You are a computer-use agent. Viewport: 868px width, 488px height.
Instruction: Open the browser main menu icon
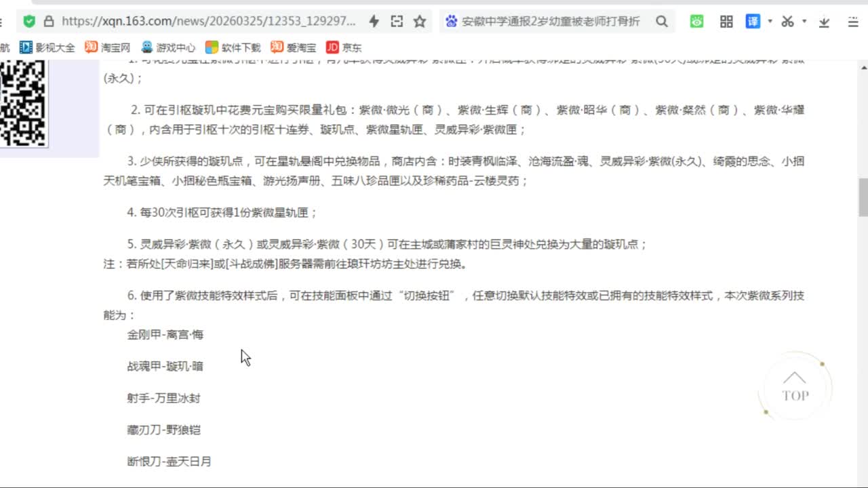(x=854, y=22)
